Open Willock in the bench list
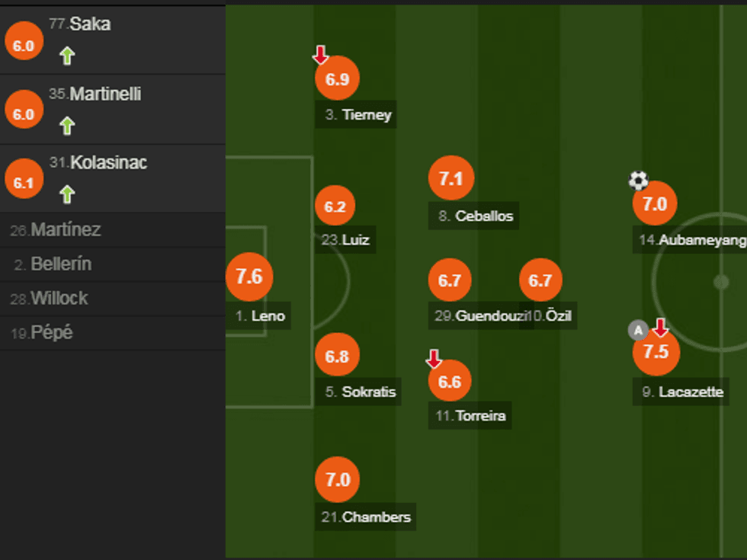The image size is (747, 560). (x=59, y=299)
